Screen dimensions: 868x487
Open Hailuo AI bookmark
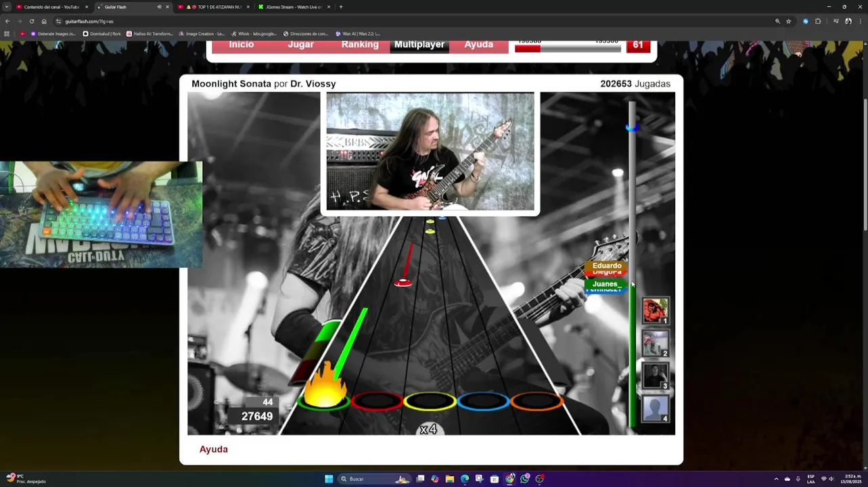[150, 33]
